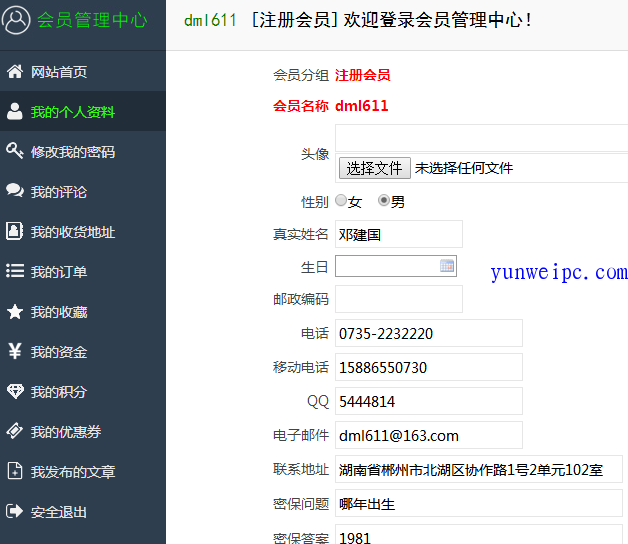Click the list icon for 我的订单
Image resolution: width=628 pixels, height=544 pixels.
pyautogui.click(x=15, y=271)
